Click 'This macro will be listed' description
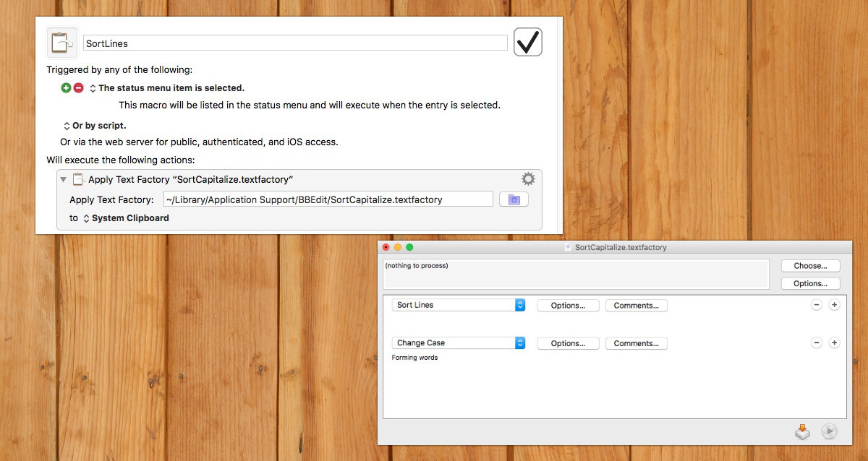Screen dimensions: 868x461 click(310, 105)
